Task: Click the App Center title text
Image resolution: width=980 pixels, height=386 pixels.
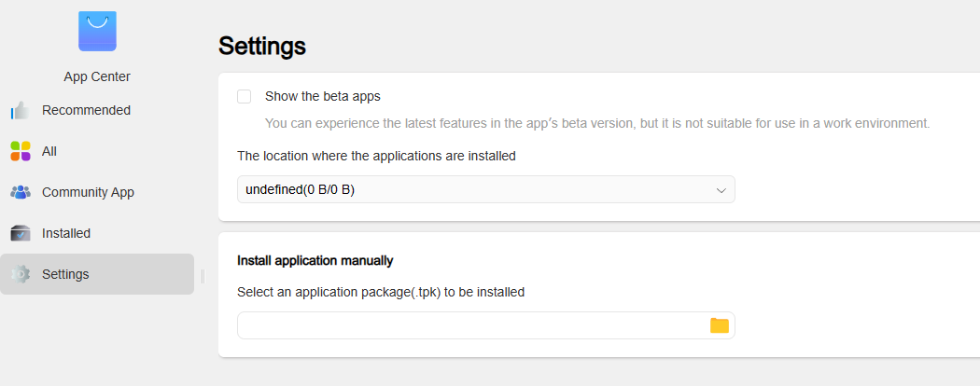Action: [97, 76]
